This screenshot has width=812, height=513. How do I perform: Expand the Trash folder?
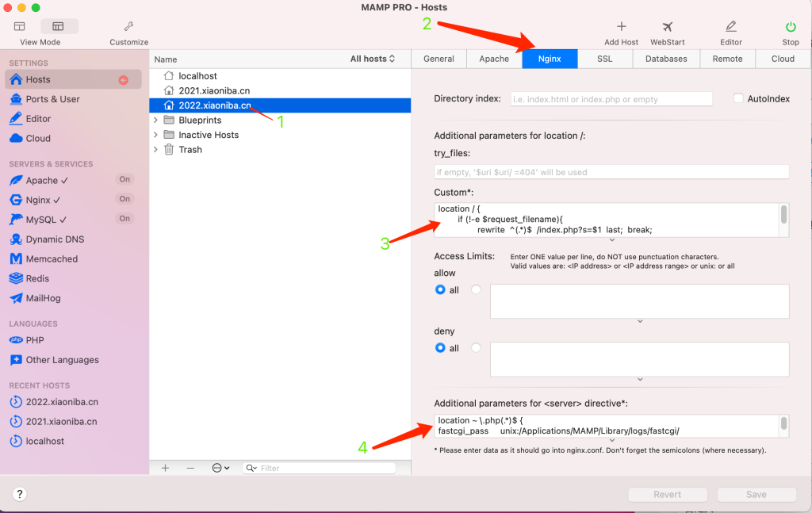156,150
